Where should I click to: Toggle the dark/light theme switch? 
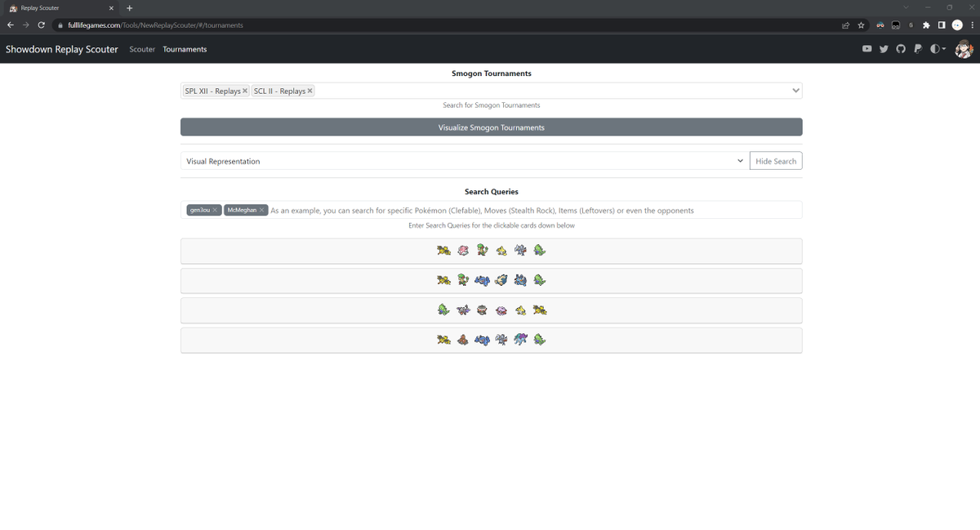point(933,48)
